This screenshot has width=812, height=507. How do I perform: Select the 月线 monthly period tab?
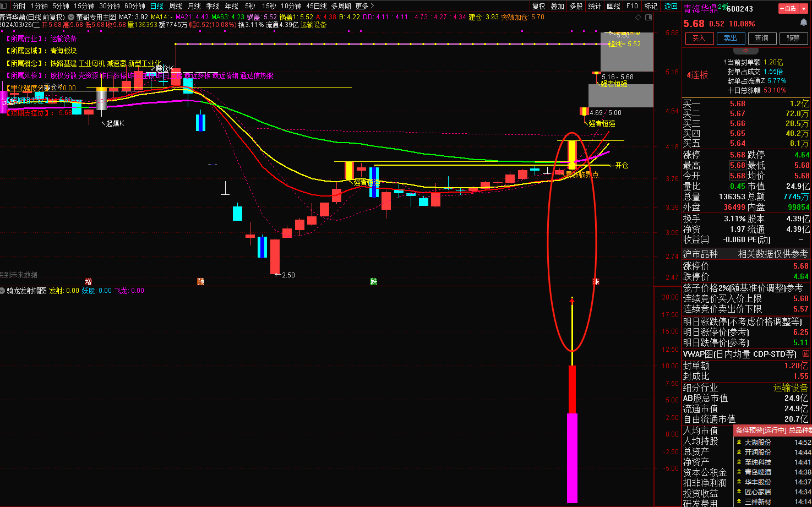tap(194, 6)
